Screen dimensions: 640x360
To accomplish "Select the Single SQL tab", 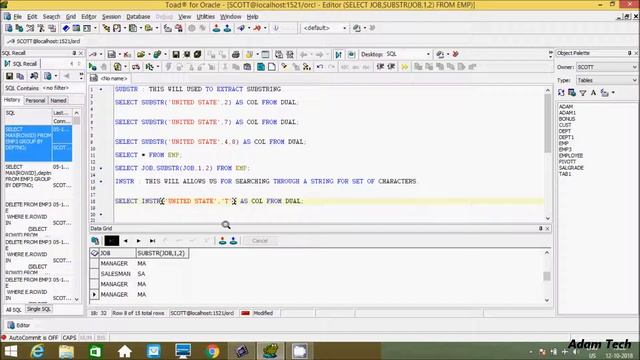I will pyautogui.click(x=39, y=309).
